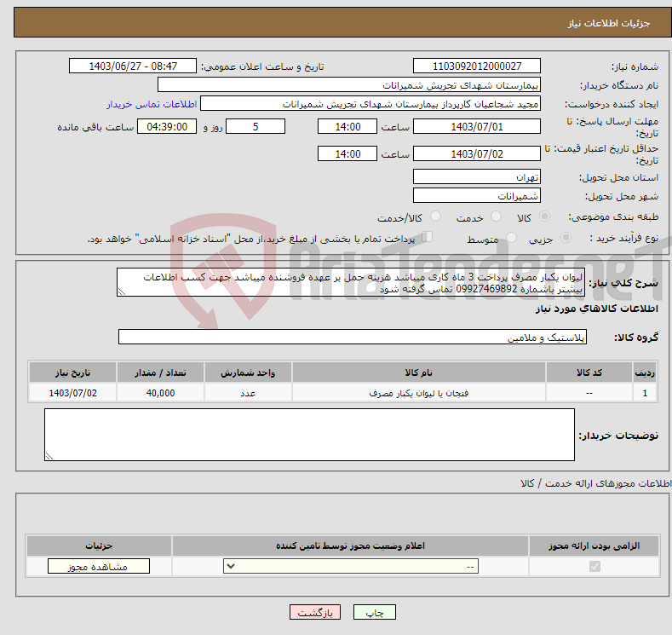The height and width of the screenshot is (635, 672).
Task: Open the supplier permit status dropdown
Action: click(x=351, y=567)
